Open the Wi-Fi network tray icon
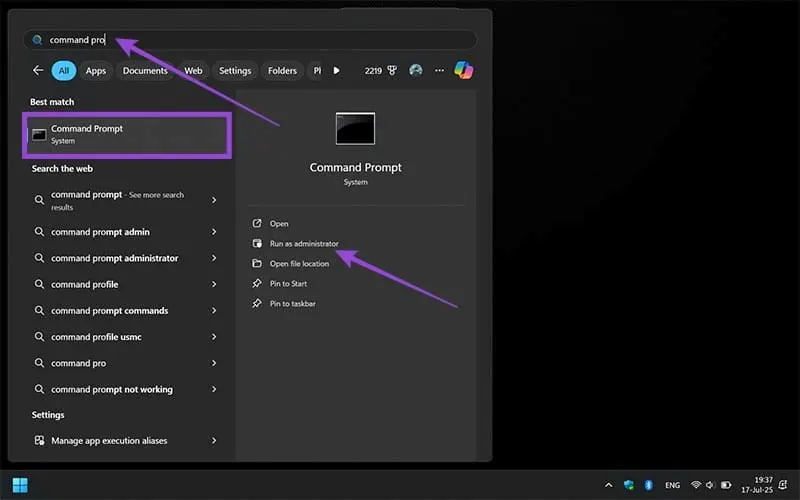800x500 pixels. click(695, 485)
